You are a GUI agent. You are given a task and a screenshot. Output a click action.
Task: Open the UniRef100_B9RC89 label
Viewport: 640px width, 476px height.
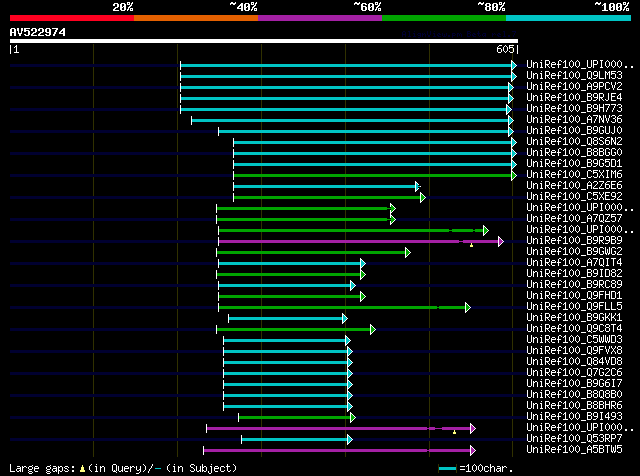(x=574, y=285)
